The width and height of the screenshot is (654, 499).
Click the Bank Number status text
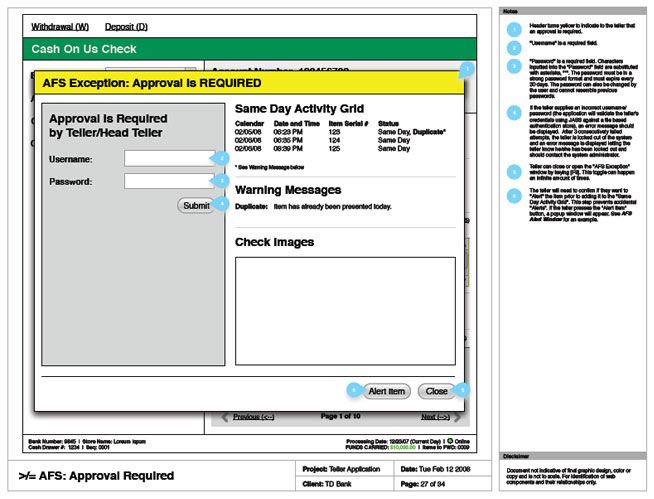click(52, 441)
